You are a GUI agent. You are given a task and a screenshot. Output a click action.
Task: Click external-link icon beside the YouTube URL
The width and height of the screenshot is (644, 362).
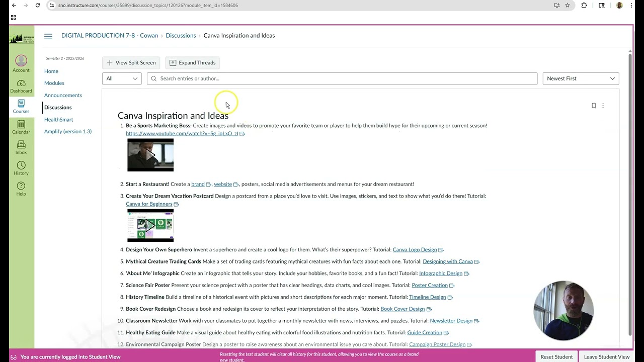242,134
